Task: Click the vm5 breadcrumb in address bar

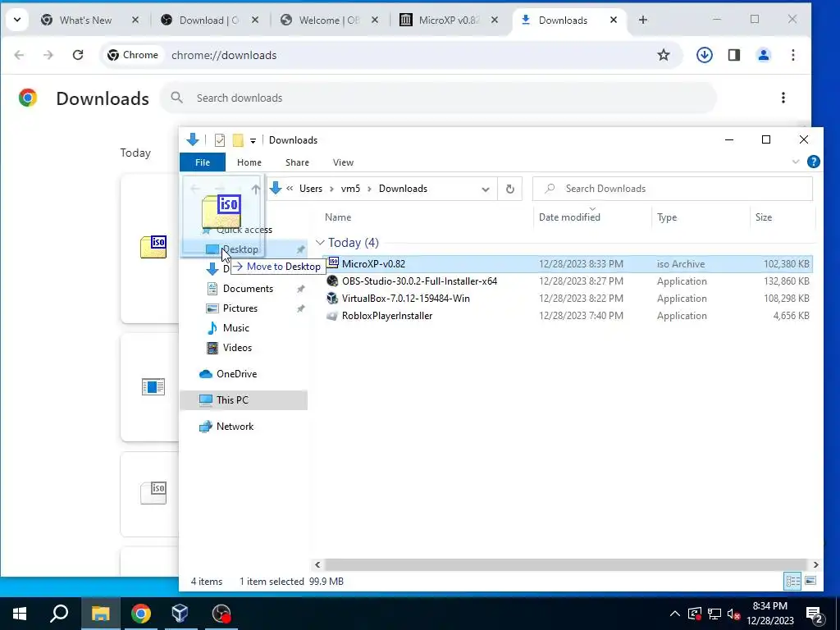Action: point(350,189)
